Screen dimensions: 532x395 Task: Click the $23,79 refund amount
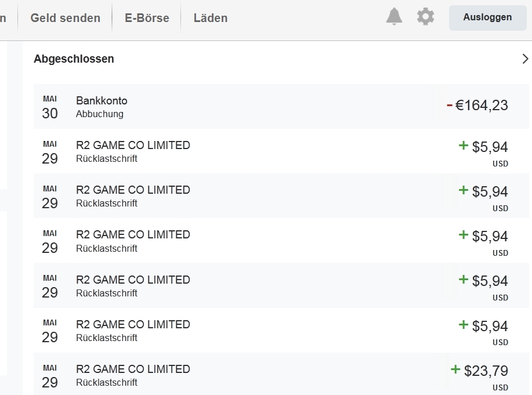(486, 371)
